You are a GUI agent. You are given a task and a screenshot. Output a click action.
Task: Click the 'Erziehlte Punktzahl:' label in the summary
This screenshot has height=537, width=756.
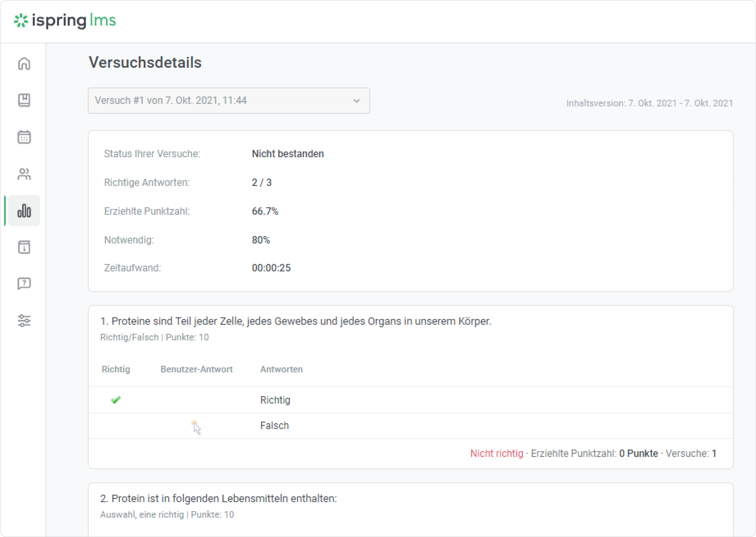(147, 211)
